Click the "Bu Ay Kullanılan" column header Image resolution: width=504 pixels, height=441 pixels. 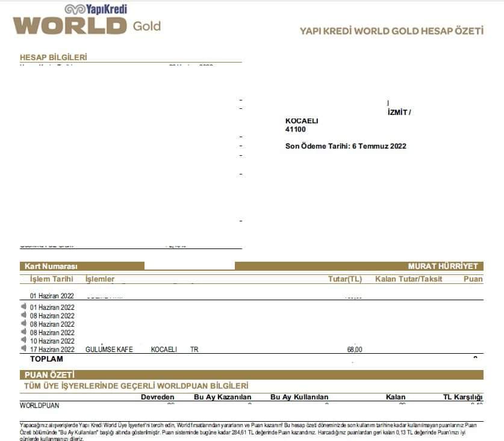click(299, 397)
